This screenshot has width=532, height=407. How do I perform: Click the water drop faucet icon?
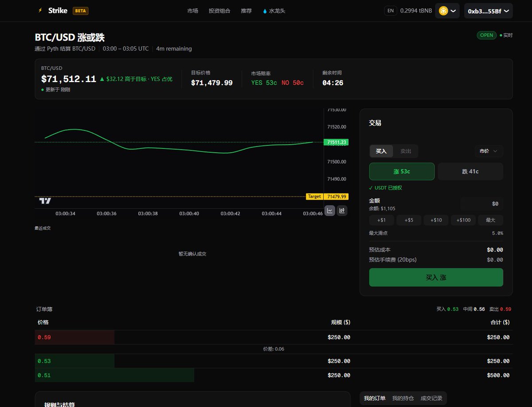tap(265, 11)
